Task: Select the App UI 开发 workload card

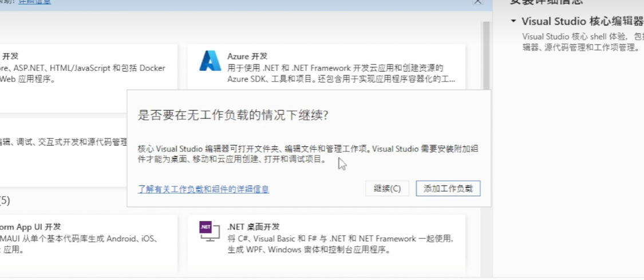Action: (89, 243)
